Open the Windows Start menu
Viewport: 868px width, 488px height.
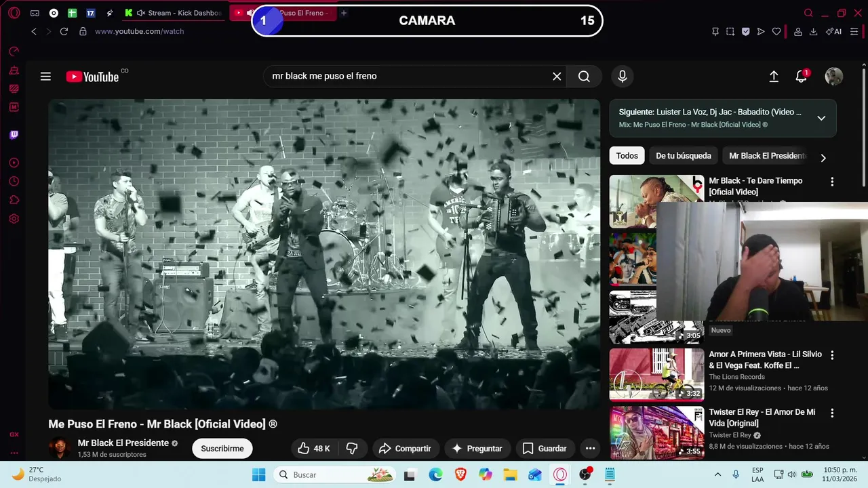tap(258, 474)
